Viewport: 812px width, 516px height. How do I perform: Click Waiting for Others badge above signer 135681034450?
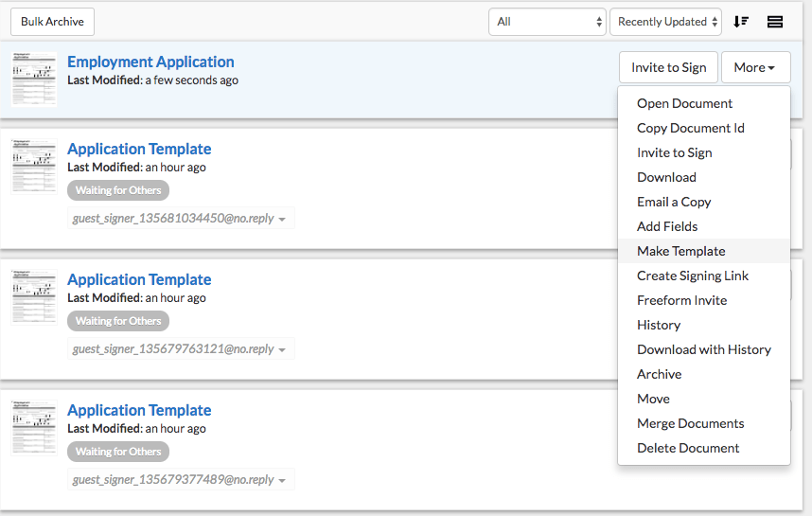coord(118,190)
